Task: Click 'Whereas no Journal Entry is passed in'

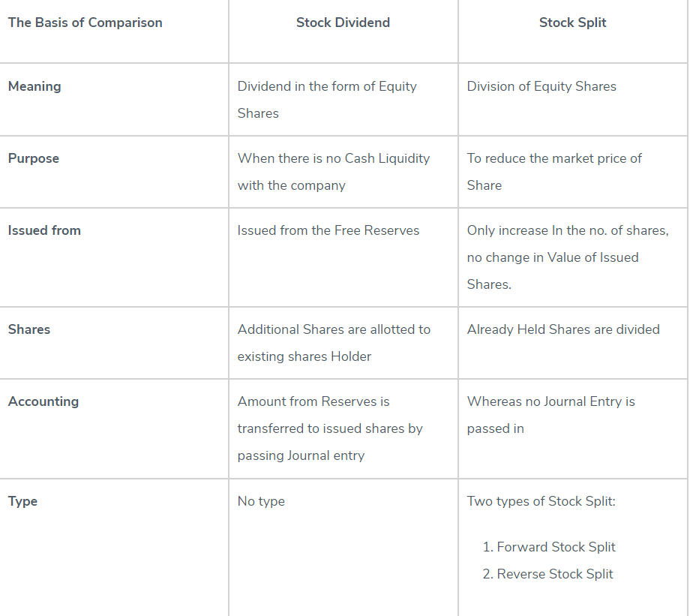Action: point(550,402)
